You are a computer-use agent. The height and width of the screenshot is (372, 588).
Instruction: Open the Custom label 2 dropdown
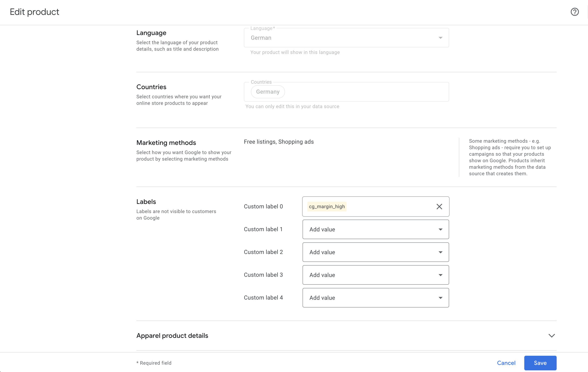[376, 252]
